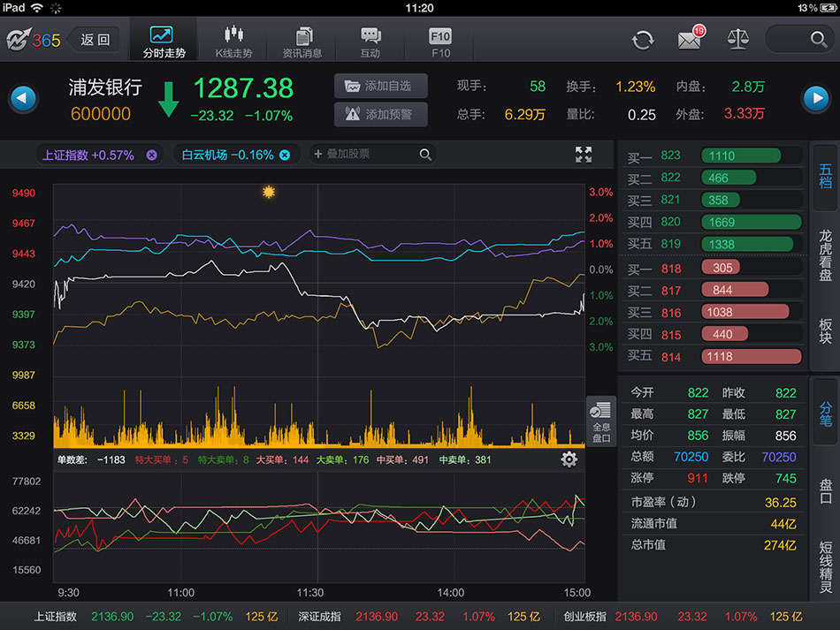Select the 龙虎看盘 side tab

click(x=825, y=254)
